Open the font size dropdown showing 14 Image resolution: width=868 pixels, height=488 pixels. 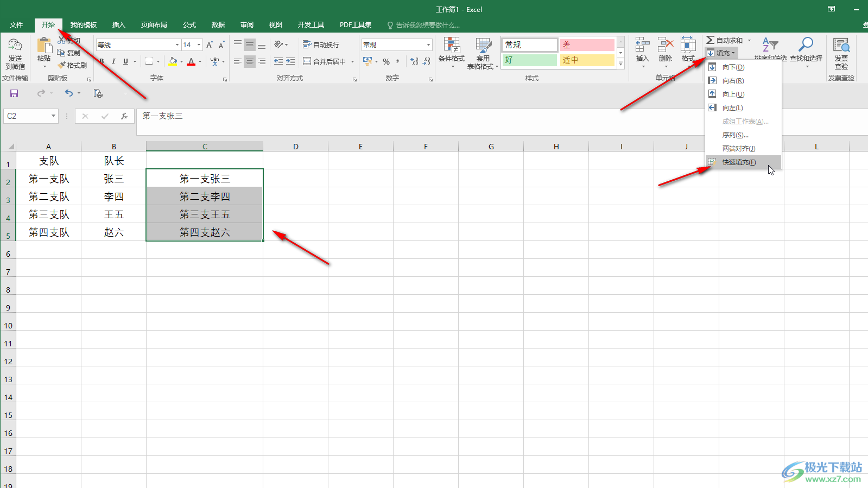pos(199,45)
